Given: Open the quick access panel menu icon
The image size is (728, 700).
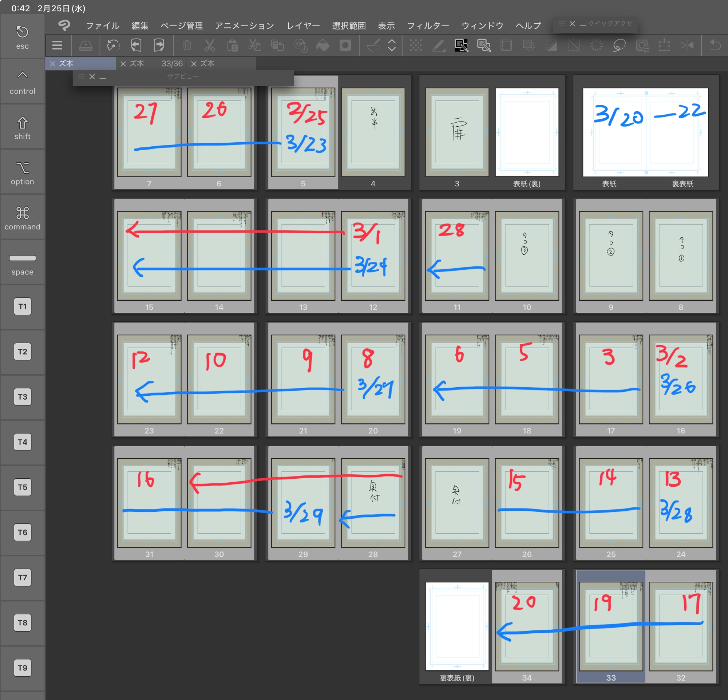Looking at the screenshot, I should point(562,24).
